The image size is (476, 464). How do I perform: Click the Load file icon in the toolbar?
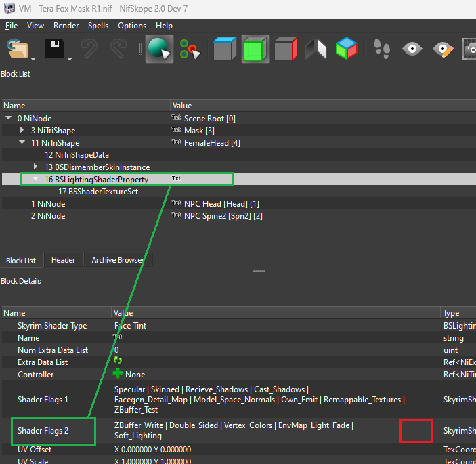(18, 49)
